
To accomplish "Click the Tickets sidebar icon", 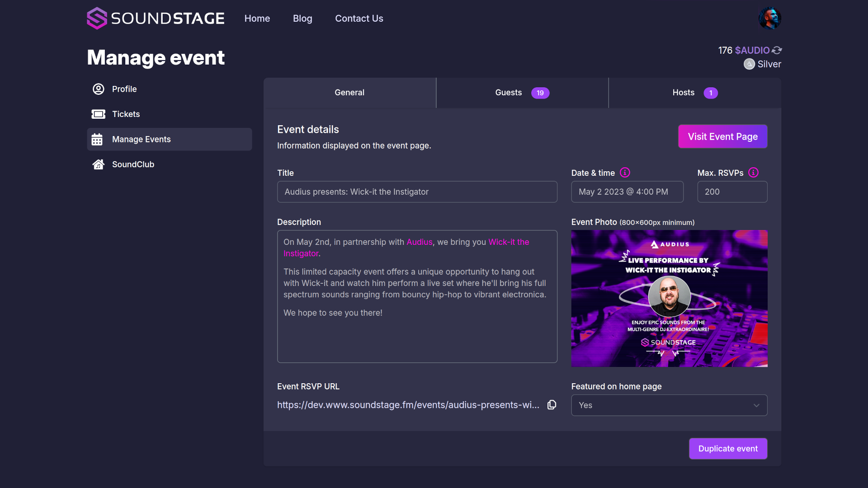I will tap(98, 114).
